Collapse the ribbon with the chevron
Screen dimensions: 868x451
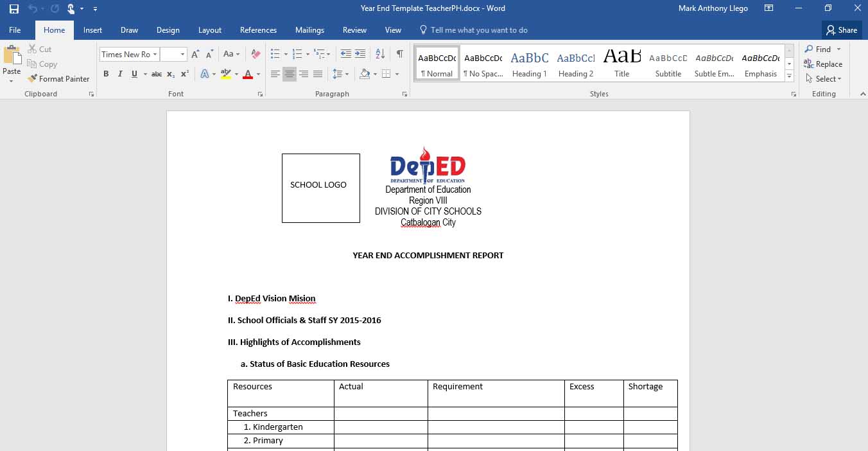click(862, 94)
